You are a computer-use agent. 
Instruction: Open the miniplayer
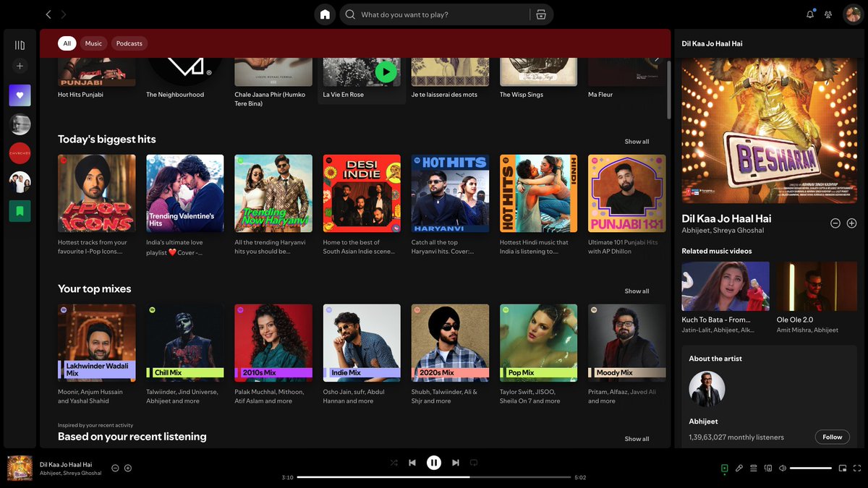[x=841, y=468]
